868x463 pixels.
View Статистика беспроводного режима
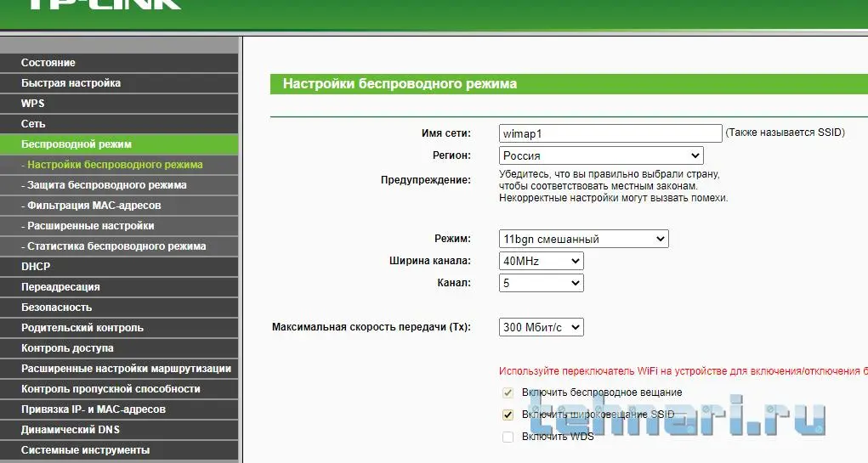tap(119, 246)
